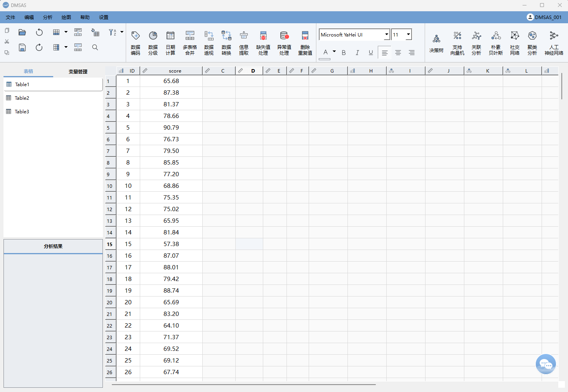This screenshot has height=392, width=568.
Task: Open the 分析 menu
Action: coord(48,17)
